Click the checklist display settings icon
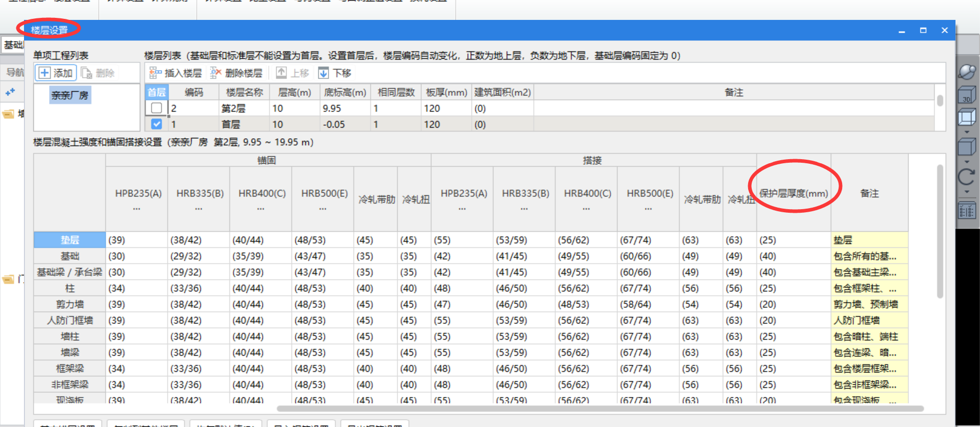 tap(967, 211)
